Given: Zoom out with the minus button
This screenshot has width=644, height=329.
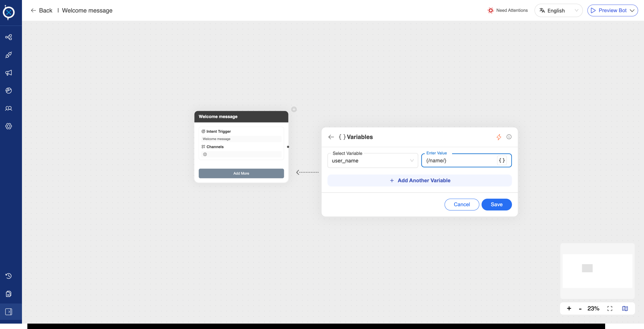Looking at the screenshot, I should click(580, 309).
